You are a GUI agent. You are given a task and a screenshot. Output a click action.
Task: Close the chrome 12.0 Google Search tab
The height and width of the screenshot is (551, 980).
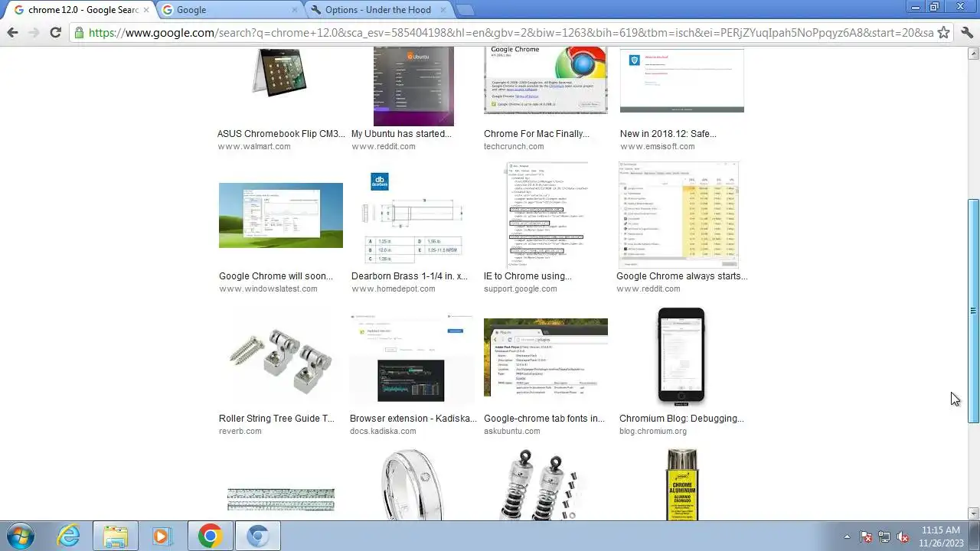(145, 10)
